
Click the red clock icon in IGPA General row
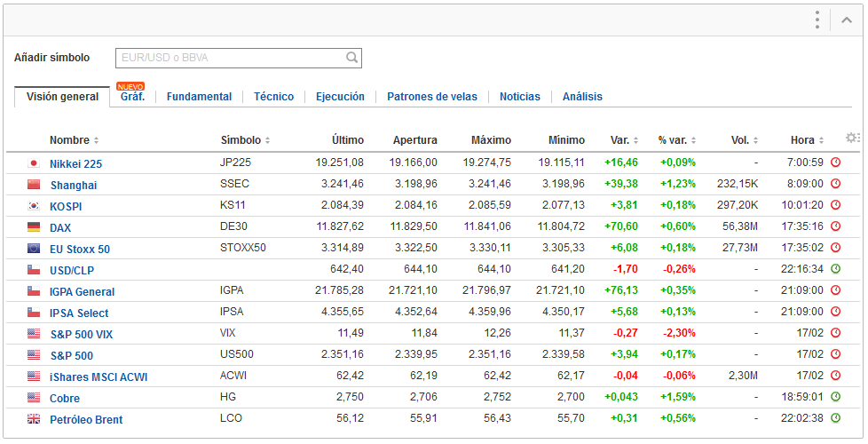(836, 290)
